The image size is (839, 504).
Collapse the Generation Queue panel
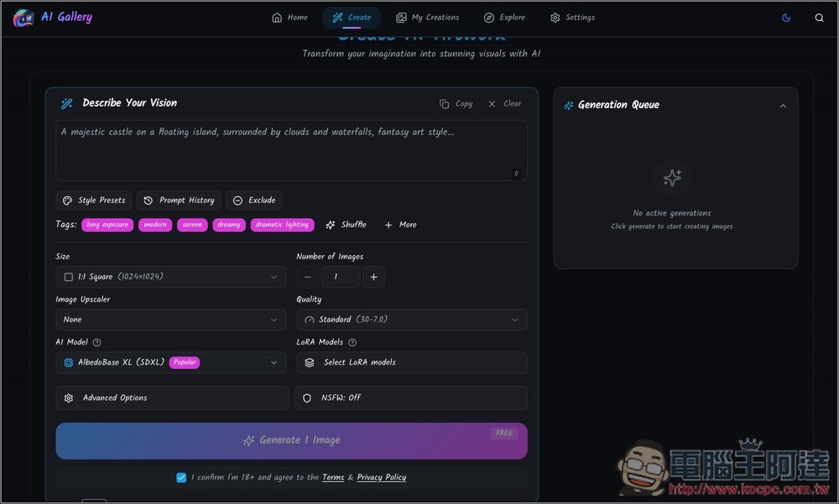tap(783, 106)
